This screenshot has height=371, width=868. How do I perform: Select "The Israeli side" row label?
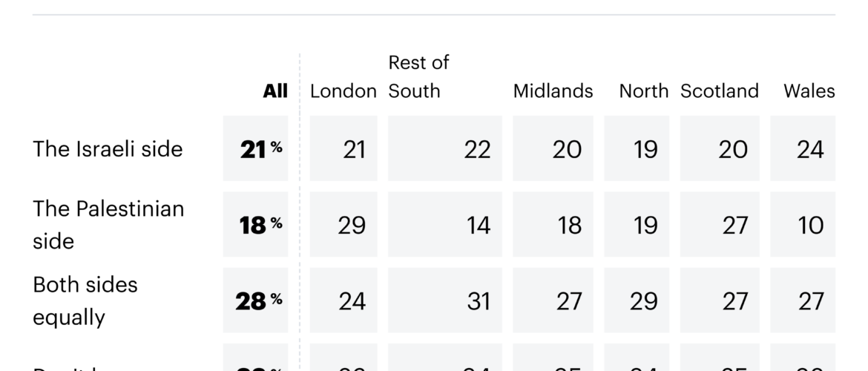tap(108, 149)
